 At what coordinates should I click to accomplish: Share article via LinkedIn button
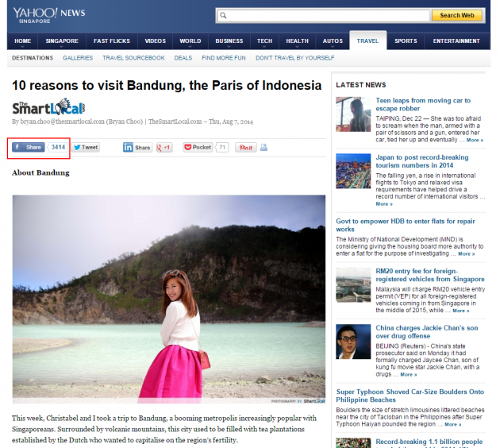click(137, 147)
